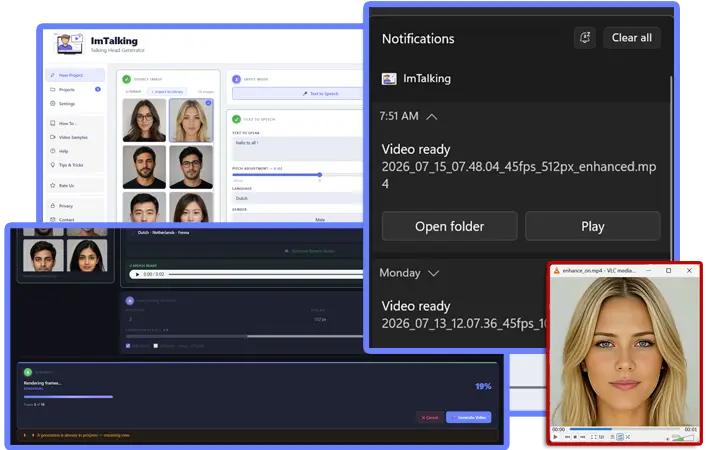The height and width of the screenshot is (450, 706).
Task: Select the man with glasses portrait
Action: [x=191, y=167]
